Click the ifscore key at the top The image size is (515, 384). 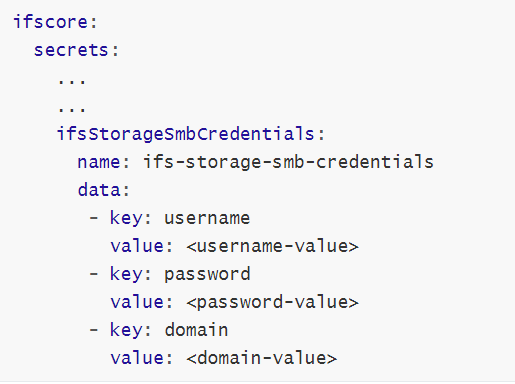click(55, 22)
